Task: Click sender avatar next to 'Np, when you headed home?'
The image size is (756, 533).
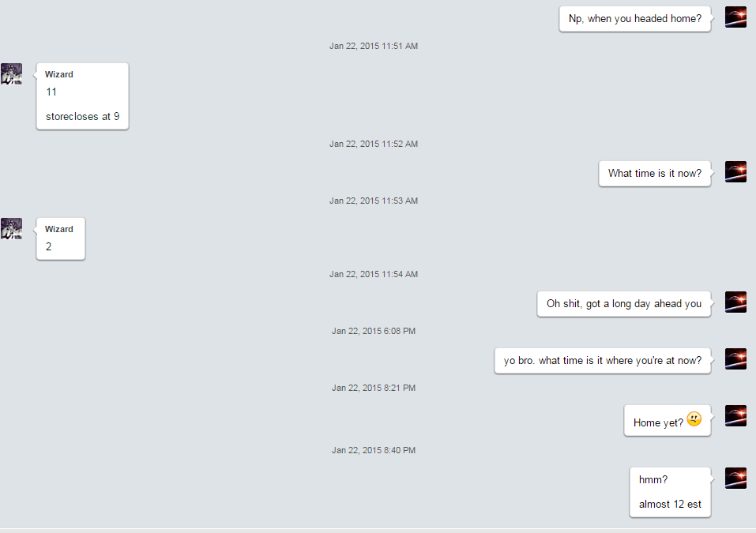Action: pos(735,17)
